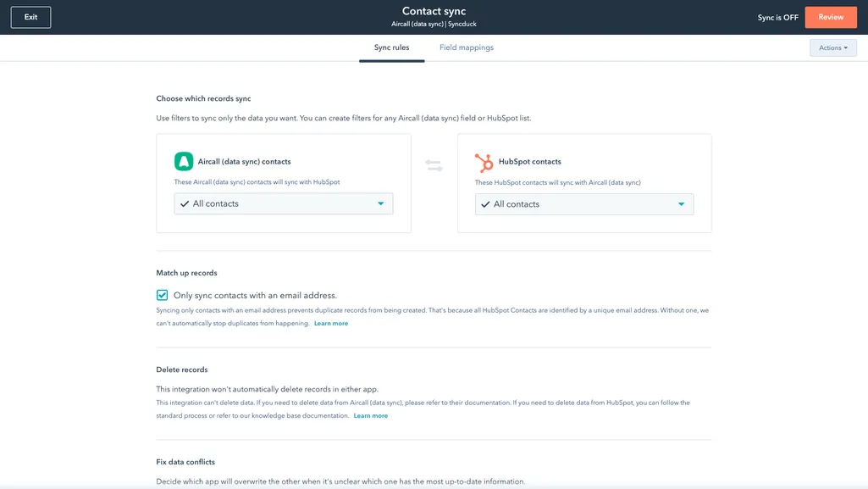868x489 pixels.
Task: Open Learn more about email address syncing
Action: (x=331, y=323)
